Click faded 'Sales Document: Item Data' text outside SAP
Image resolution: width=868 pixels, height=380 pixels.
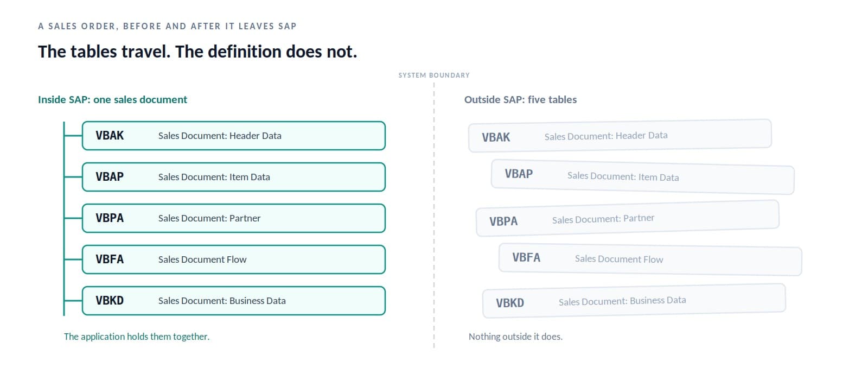point(623,176)
